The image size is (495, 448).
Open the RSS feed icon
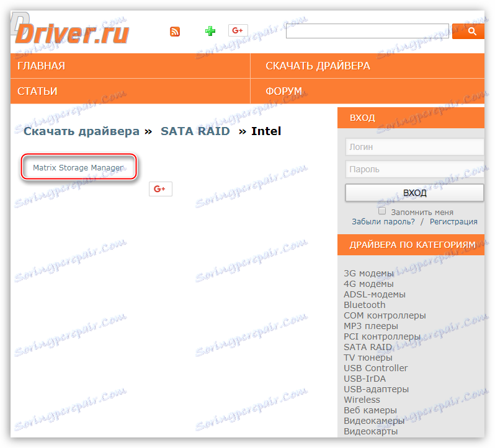point(175,32)
